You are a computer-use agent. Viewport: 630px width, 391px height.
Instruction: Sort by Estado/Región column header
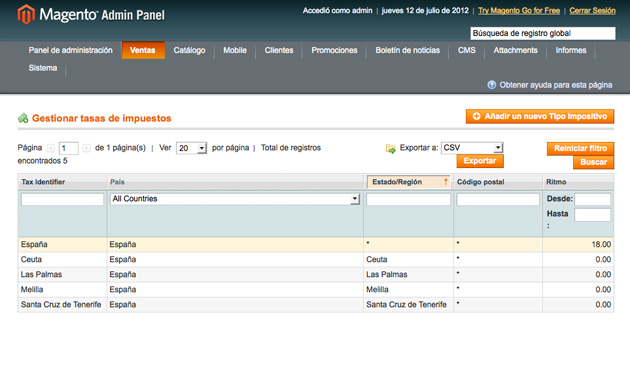pos(397,182)
